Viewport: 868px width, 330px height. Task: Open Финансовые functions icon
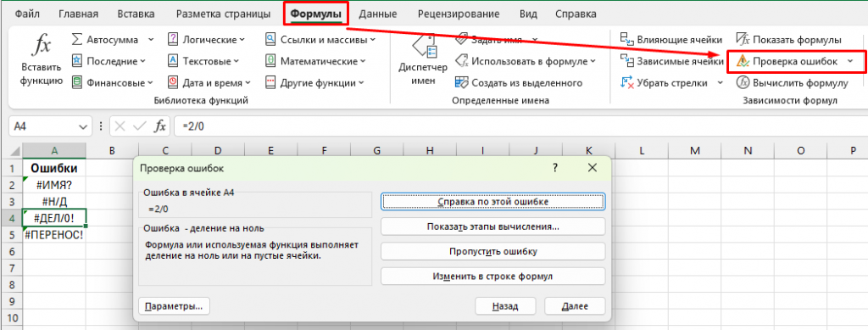coord(77,82)
